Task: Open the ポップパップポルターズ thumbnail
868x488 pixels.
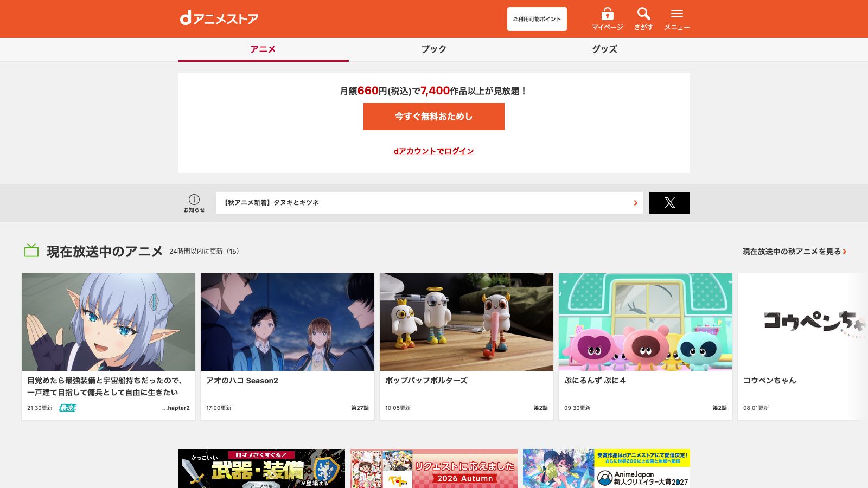Action: 467,322
